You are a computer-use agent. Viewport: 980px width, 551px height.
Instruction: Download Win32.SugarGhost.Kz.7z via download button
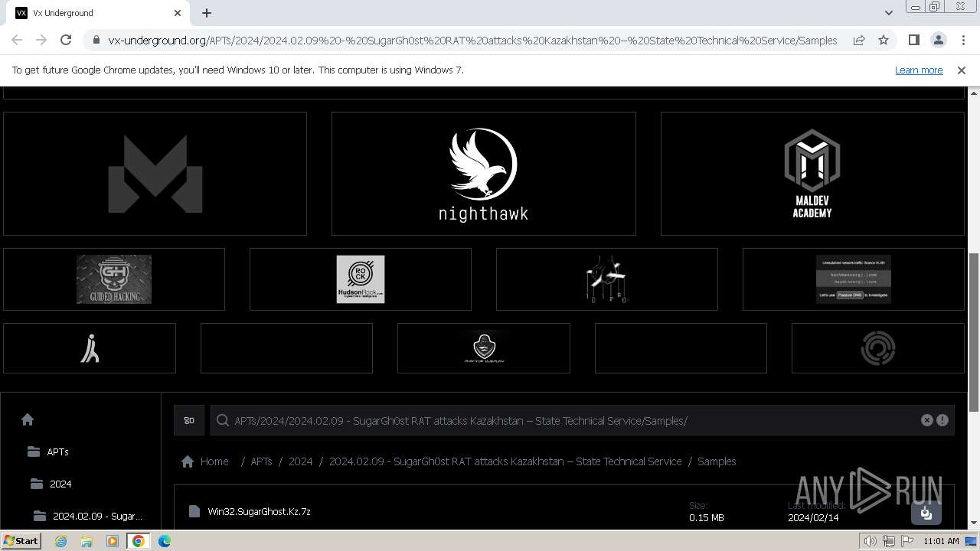click(x=926, y=513)
